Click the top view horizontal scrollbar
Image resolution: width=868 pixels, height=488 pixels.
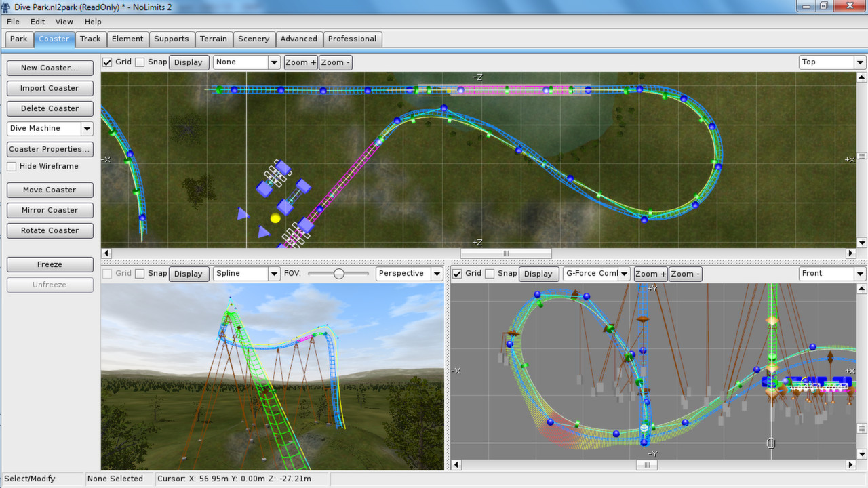(506, 253)
